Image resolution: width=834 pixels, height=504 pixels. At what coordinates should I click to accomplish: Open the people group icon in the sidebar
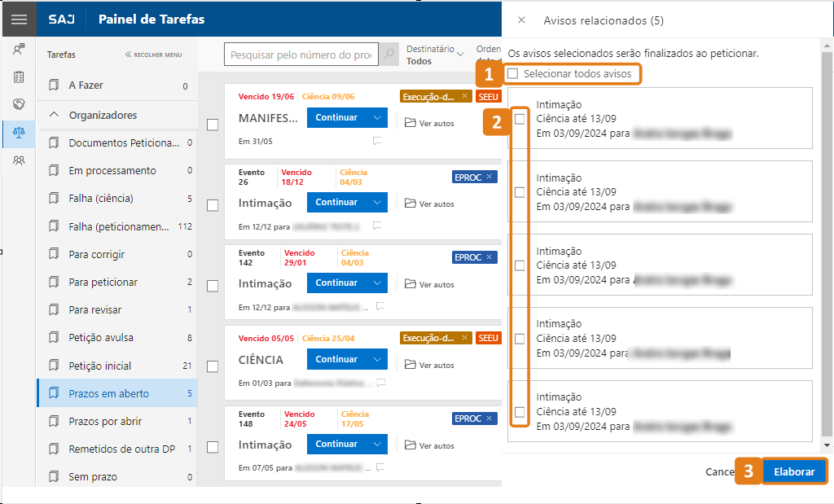[20, 160]
